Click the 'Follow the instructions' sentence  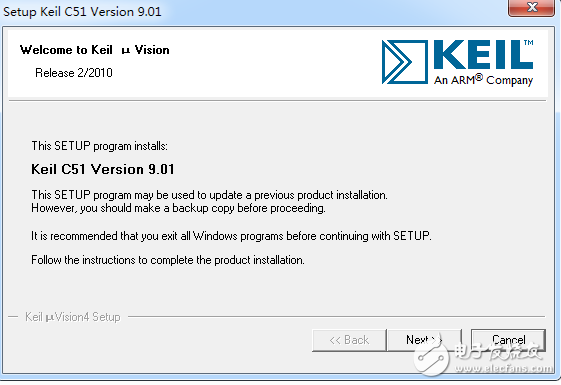168,260
